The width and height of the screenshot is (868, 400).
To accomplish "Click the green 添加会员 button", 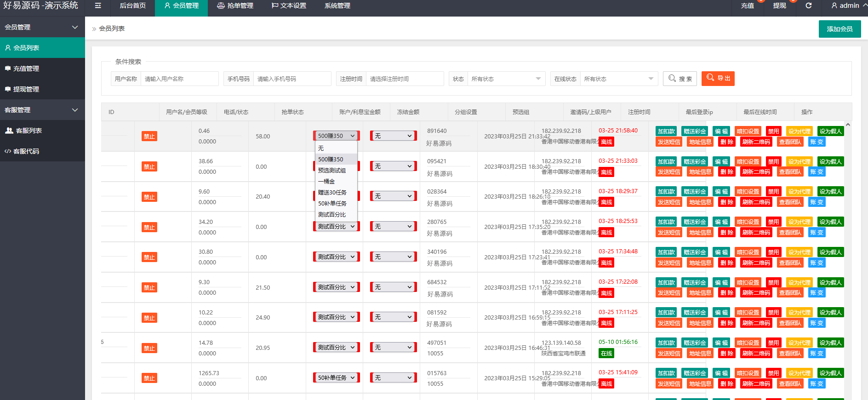I will tap(839, 29).
